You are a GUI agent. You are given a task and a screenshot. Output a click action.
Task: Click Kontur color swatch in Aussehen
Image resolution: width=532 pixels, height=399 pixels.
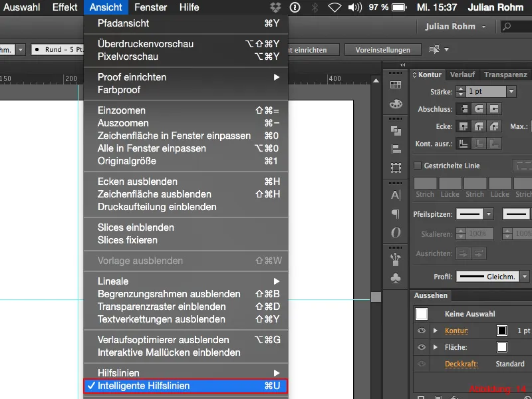[502, 331]
